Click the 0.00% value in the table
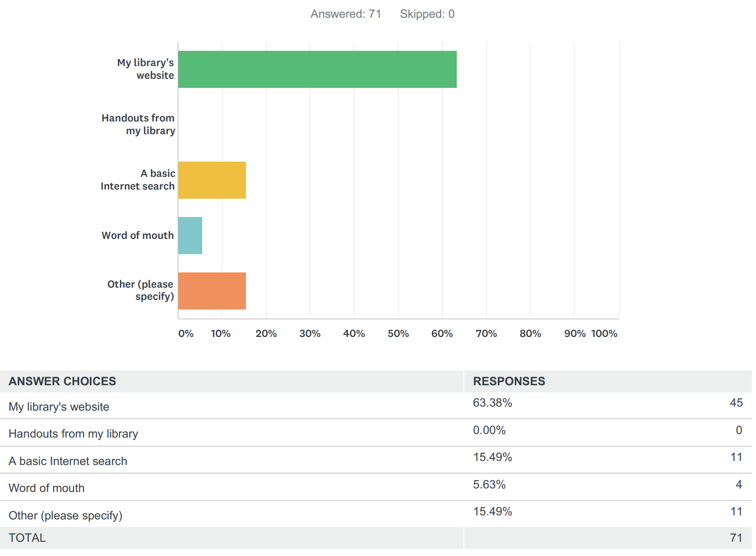756x556 pixels. click(489, 430)
